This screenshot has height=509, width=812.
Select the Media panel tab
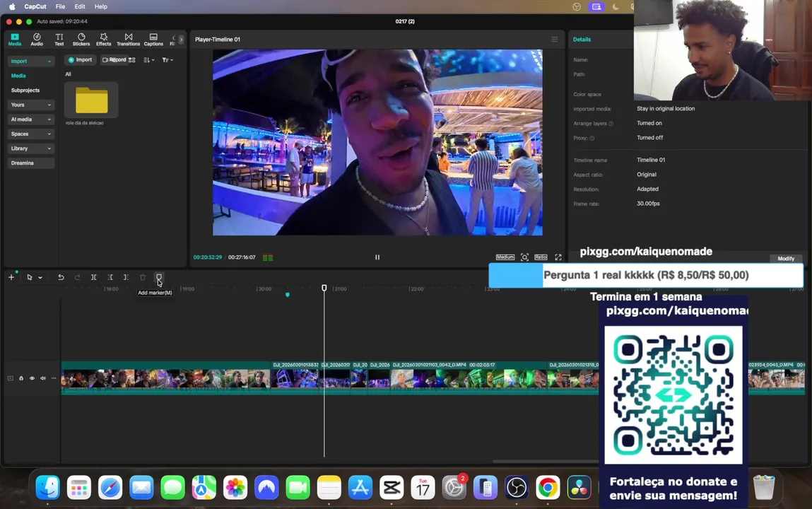click(x=15, y=40)
